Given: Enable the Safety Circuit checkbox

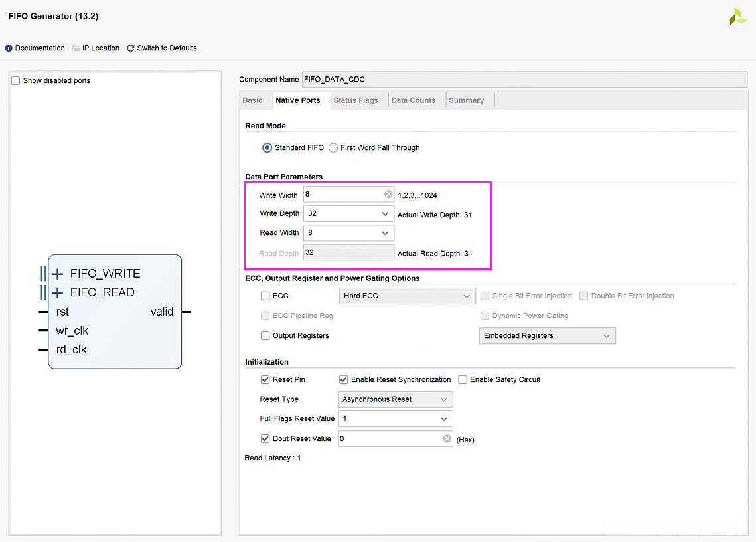Looking at the screenshot, I should (463, 380).
